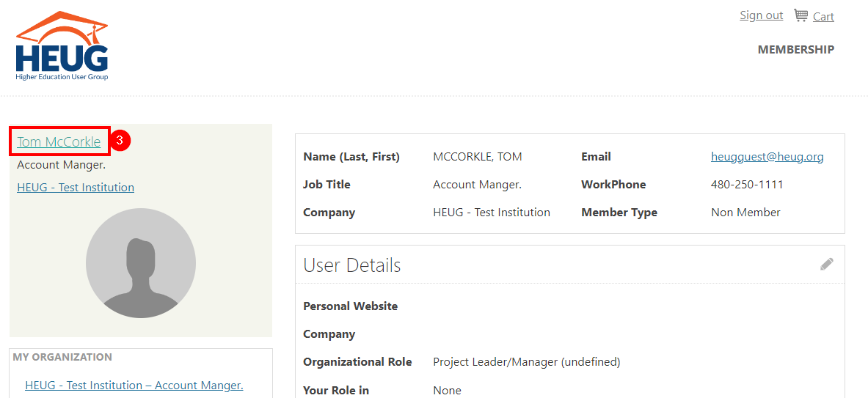Viewport: 868px width, 398px height.
Task: Select work phone 480-250-1111
Action: (x=747, y=185)
